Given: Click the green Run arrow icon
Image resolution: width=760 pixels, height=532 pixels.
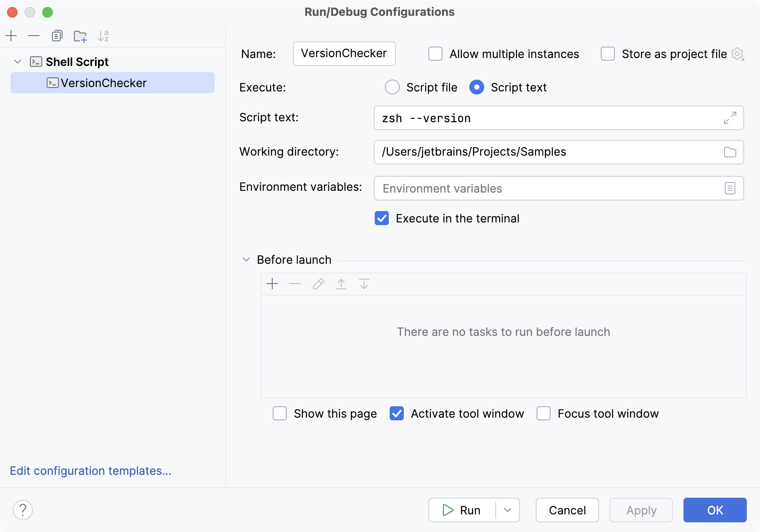Looking at the screenshot, I should 448,510.
